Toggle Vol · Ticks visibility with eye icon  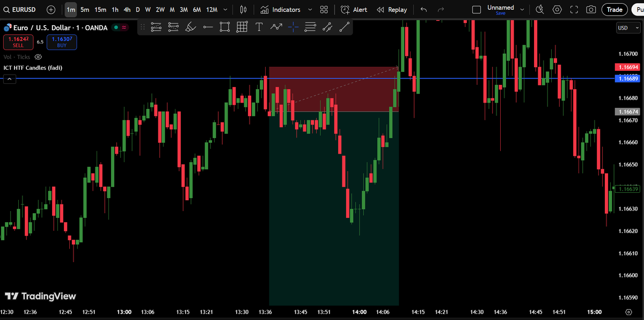pyautogui.click(x=38, y=57)
